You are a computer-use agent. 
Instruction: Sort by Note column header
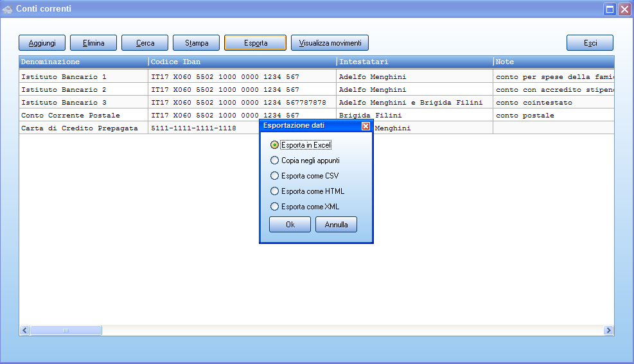pyautogui.click(x=554, y=62)
